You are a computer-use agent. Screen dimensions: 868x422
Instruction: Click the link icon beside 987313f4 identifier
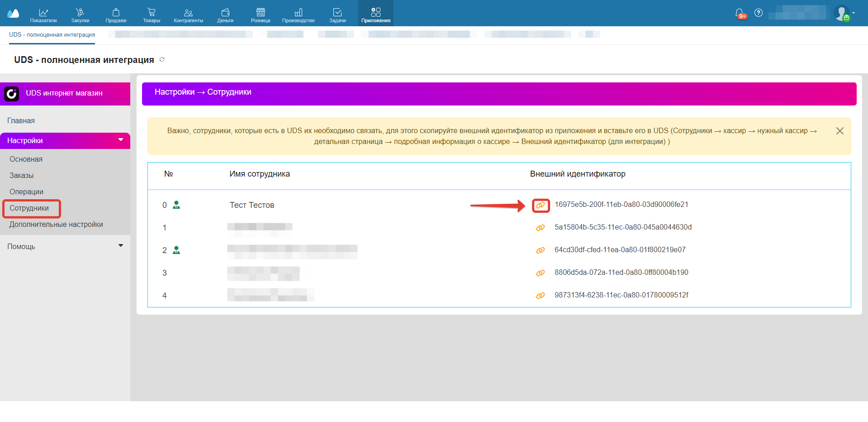click(x=540, y=296)
